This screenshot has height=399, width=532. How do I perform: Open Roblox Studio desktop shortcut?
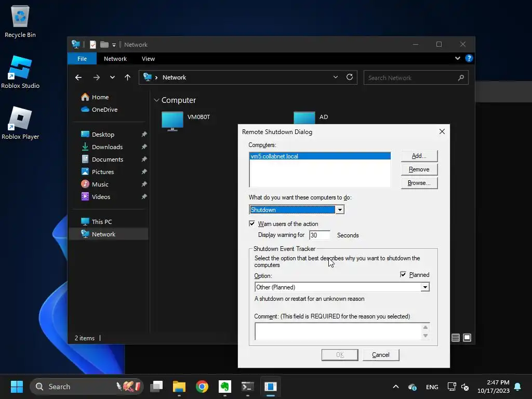20,72
